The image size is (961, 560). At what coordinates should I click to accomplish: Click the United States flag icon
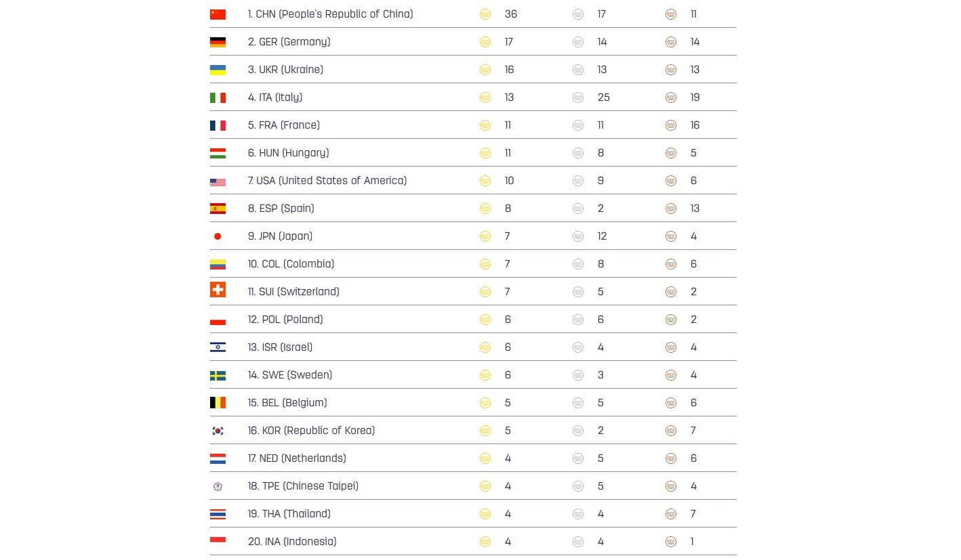(x=218, y=182)
